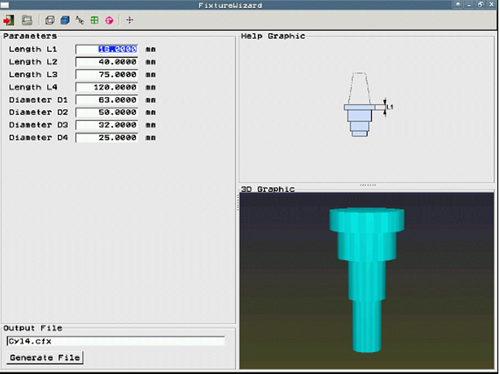Focus the Diameter D1 value field

point(107,100)
